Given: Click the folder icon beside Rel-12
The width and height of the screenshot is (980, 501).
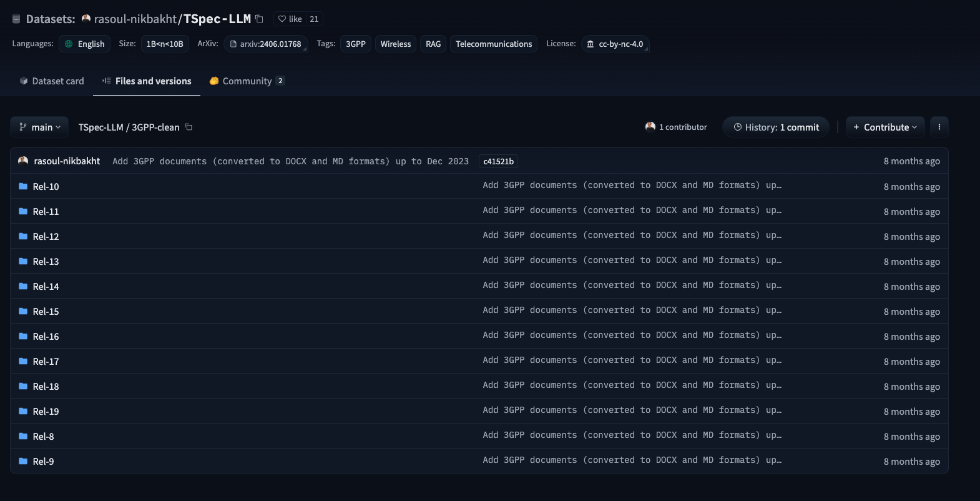Looking at the screenshot, I should [x=23, y=236].
